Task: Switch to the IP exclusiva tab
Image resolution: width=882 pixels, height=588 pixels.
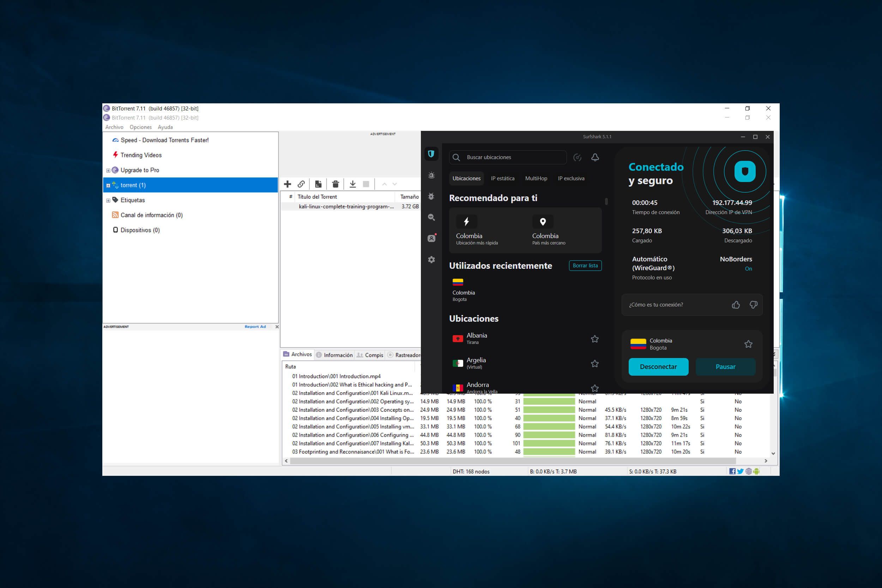Action: [571, 178]
